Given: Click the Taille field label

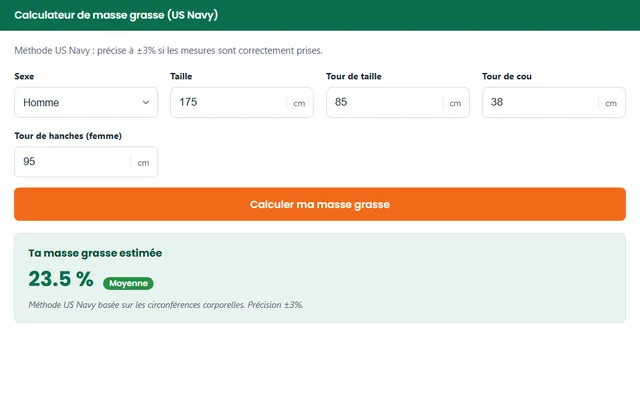Looking at the screenshot, I should [181, 76].
